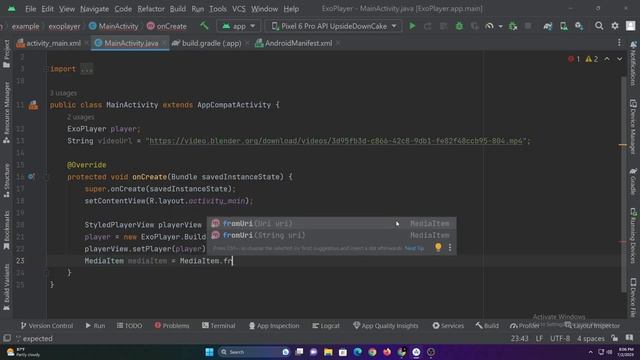Open the SDK Manager toolbar icon
Image resolution: width=640 pixels, height=360 pixels.
pyautogui.click(x=579, y=26)
